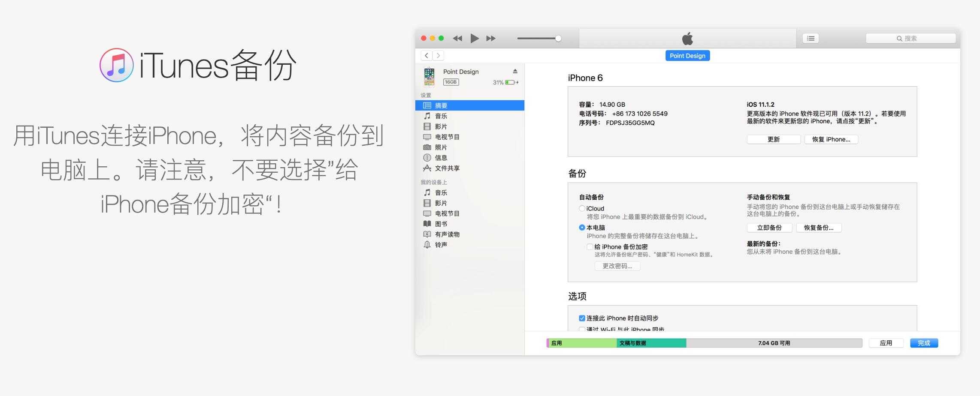Click the serial number FDPSJ35GG5MQ
This screenshot has width=980, height=396.
coord(630,123)
